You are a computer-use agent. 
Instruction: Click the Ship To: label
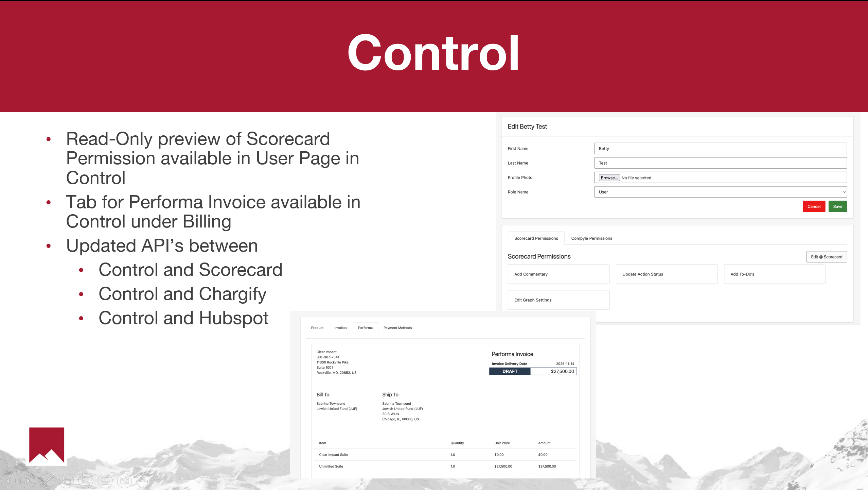click(x=391, y=395)
